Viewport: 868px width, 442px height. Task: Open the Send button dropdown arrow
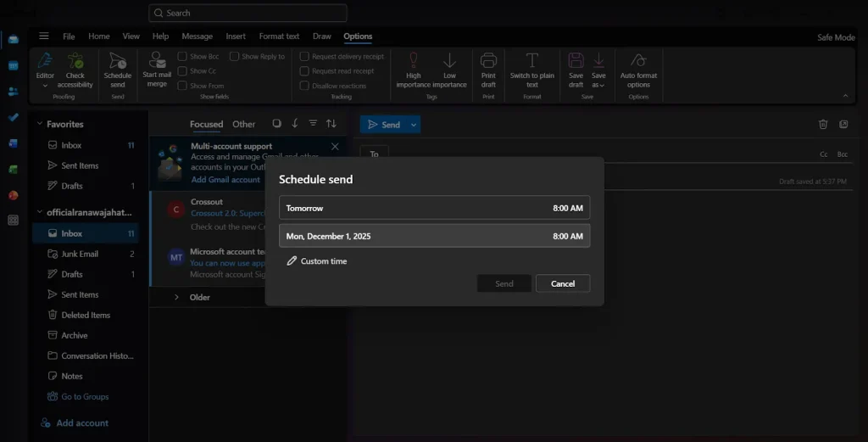(x=414, y=125)
